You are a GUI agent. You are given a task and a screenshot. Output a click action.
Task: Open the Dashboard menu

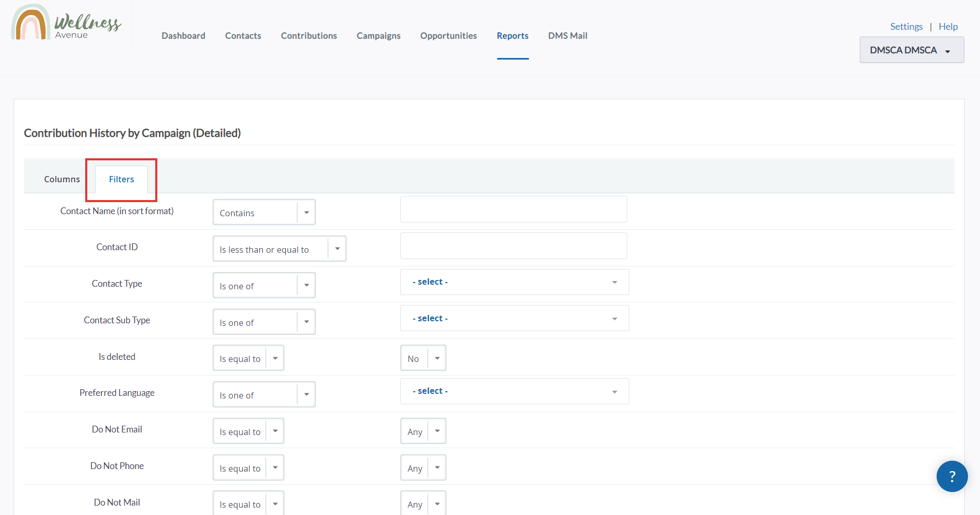point(183,36)
